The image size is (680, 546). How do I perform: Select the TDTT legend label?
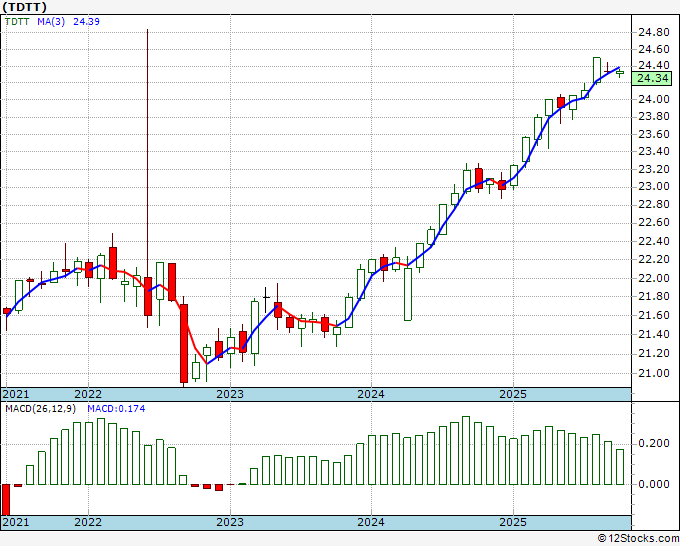17,22
